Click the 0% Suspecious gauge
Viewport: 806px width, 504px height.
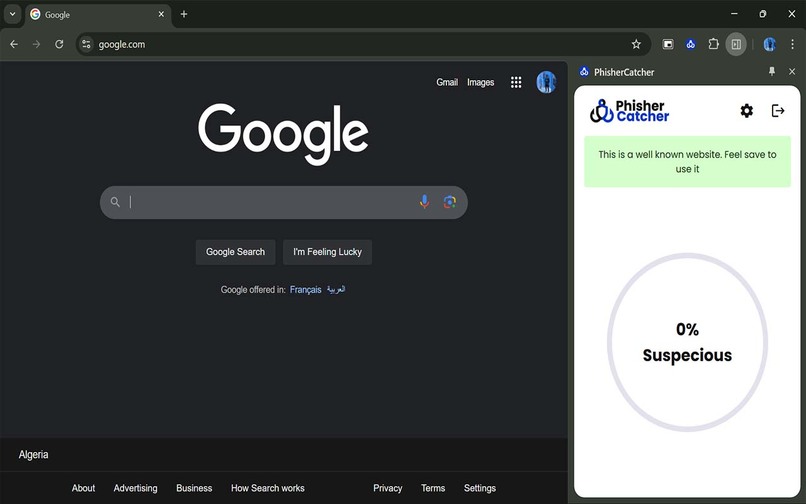coord(687,342)
